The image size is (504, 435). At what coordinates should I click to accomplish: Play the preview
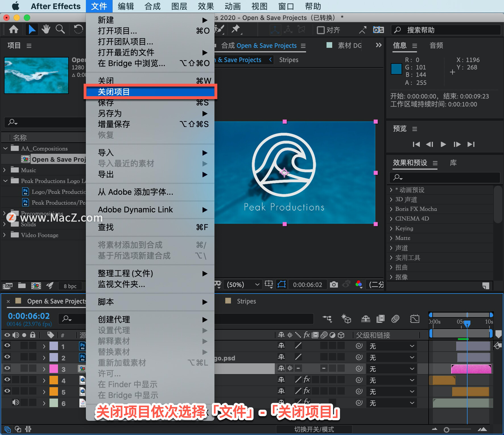tap(443, 144)
